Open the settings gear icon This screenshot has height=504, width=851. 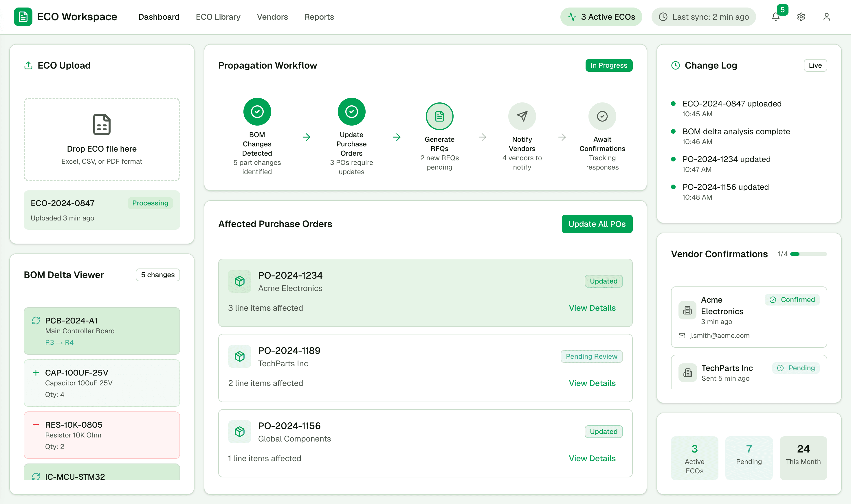pos(801,17)
